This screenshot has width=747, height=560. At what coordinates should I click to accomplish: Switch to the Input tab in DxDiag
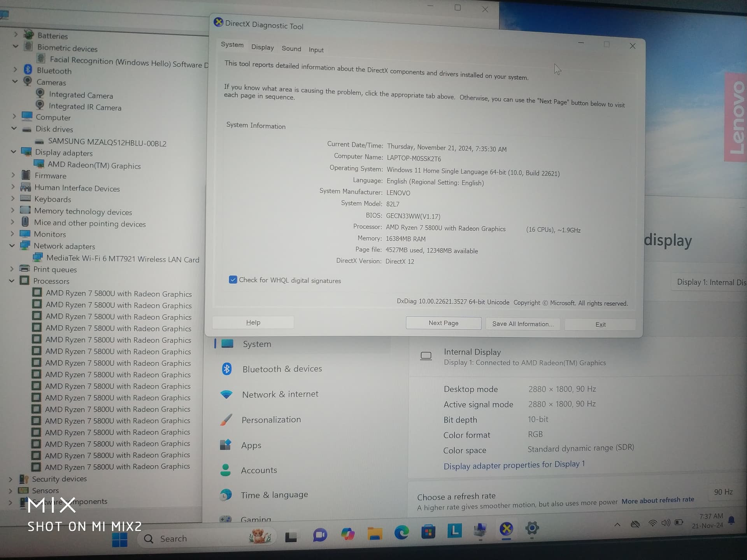coord(316,50)
